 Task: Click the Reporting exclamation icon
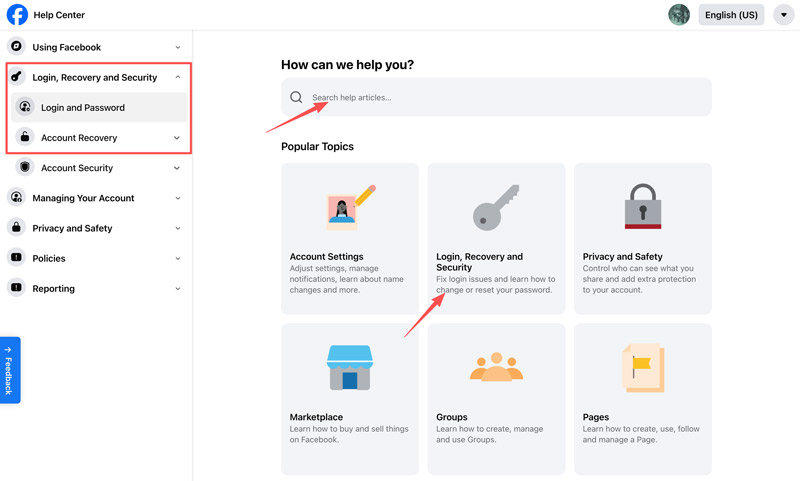pyautogui.click(x=16, y=287)
